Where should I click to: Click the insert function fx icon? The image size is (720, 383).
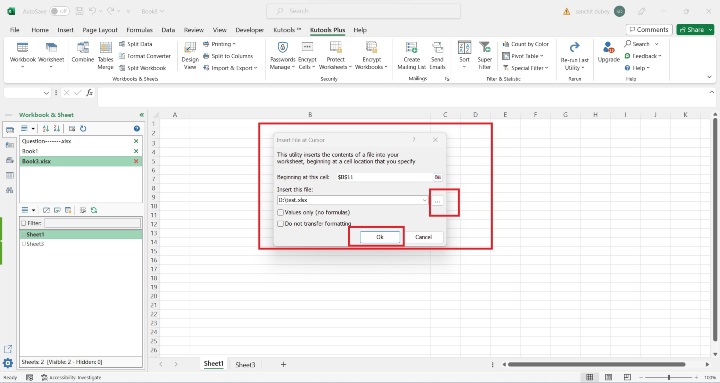pos(90,93)
